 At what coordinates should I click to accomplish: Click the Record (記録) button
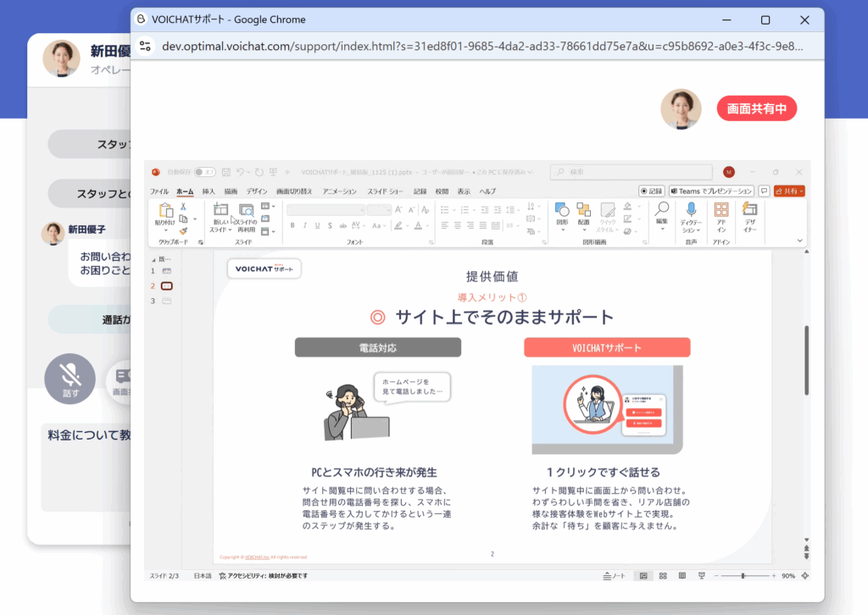pos(652,191)
